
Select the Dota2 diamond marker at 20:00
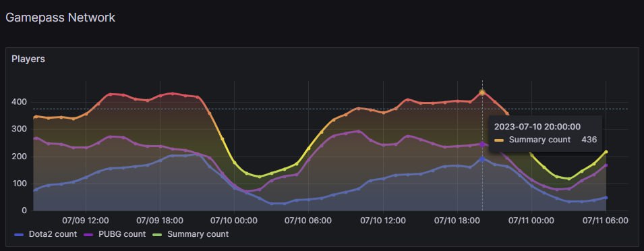click(x=482, y=159)
